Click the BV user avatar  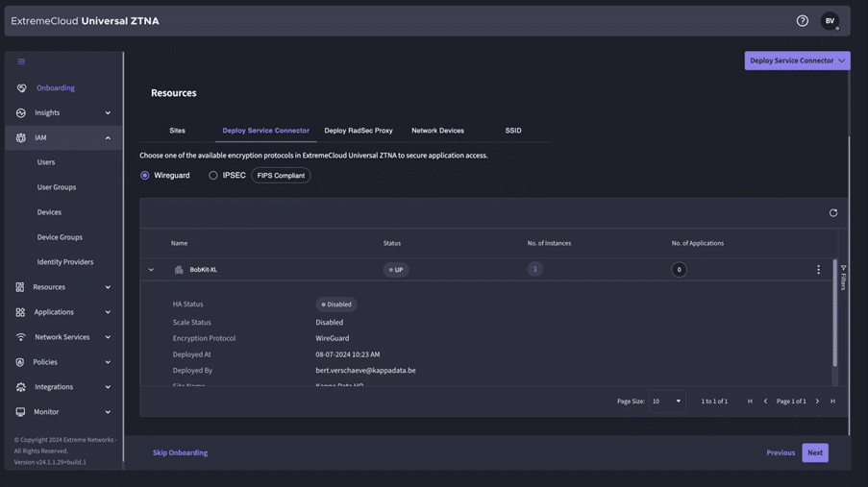click(x=830, y=21)
